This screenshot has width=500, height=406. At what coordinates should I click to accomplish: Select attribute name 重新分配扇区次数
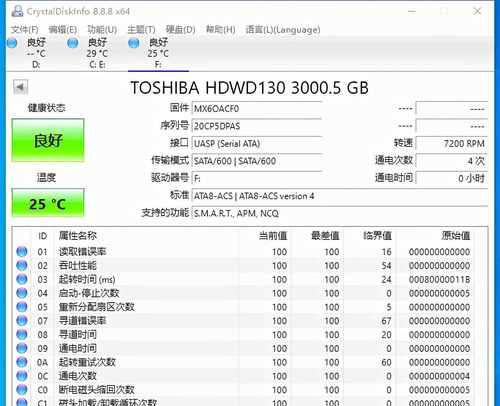[97, 307]
